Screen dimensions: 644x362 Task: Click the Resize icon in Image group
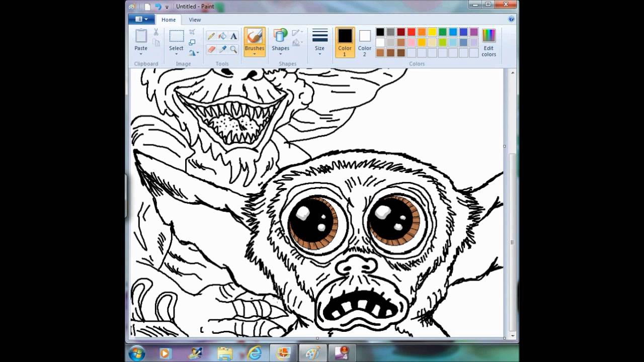coord(192,42)
